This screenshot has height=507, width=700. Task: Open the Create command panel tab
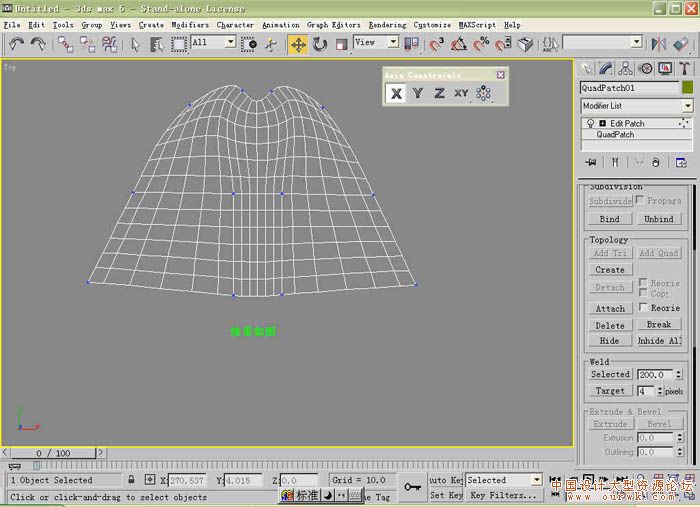point(586,68)
